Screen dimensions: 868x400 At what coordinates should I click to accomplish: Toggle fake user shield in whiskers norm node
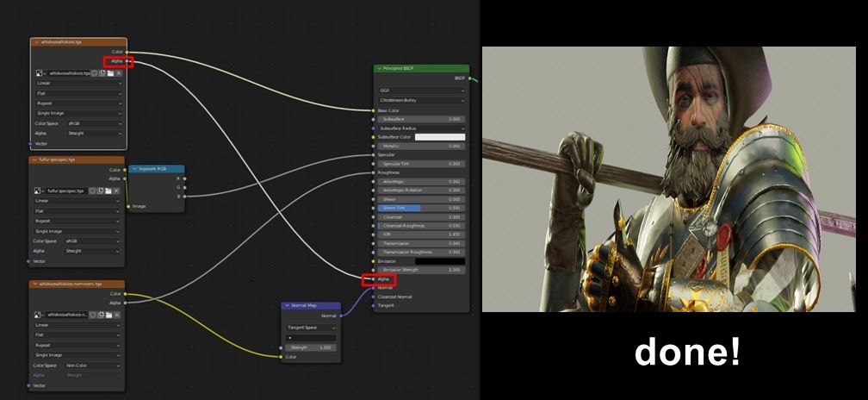pos(93,315)
